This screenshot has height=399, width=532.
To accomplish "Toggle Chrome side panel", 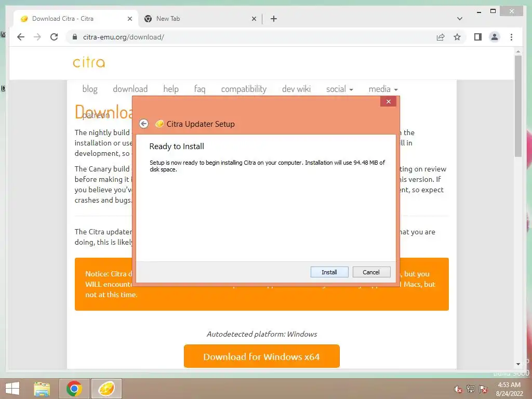I will coord(478,37).
